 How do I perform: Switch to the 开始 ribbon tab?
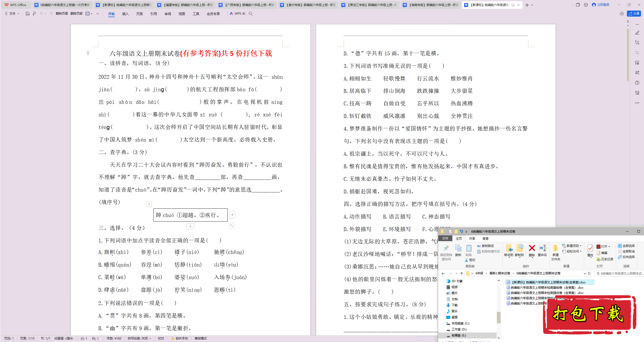[111, 14]
